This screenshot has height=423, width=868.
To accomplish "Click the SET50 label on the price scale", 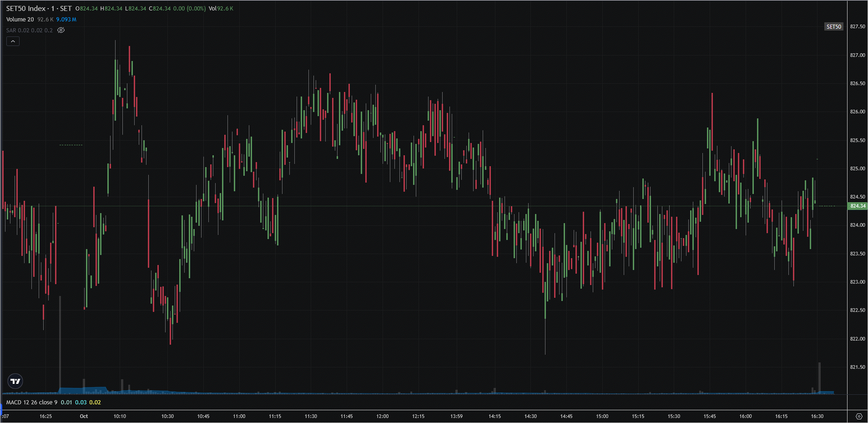I will [x=833, y=27].
